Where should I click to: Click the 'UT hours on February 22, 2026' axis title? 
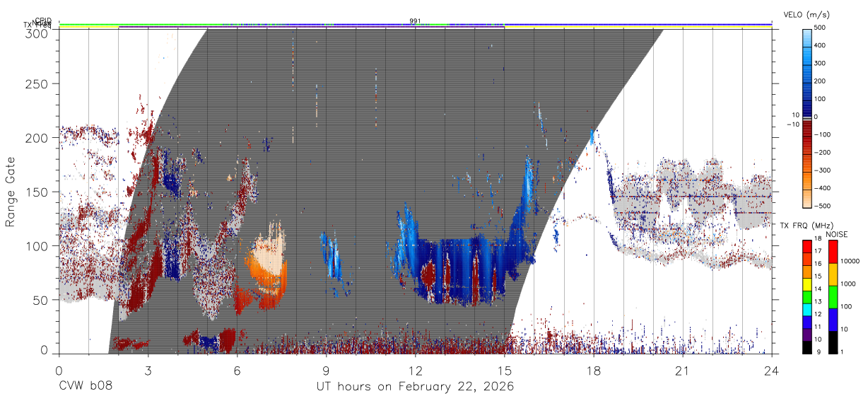(415, 387)
